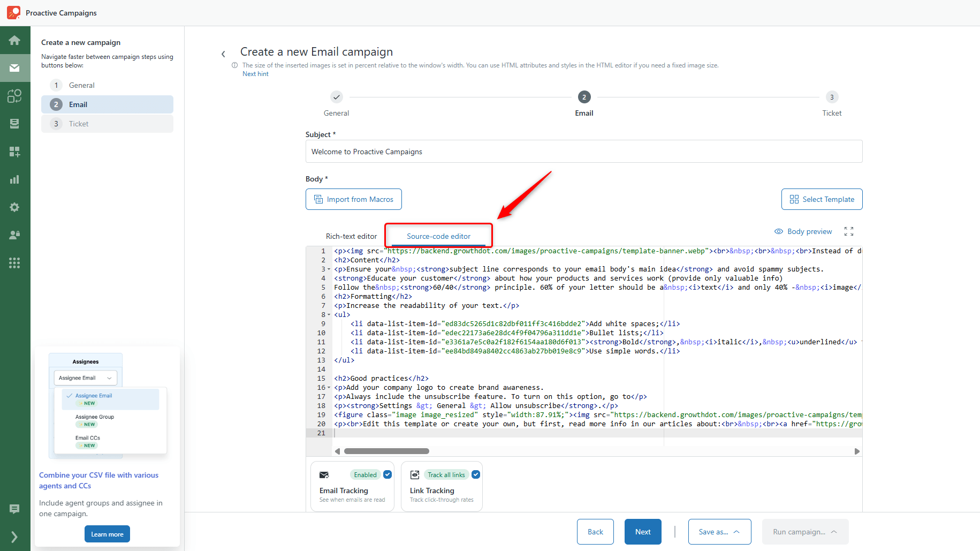Click the Learn more button

click(107, 534)
